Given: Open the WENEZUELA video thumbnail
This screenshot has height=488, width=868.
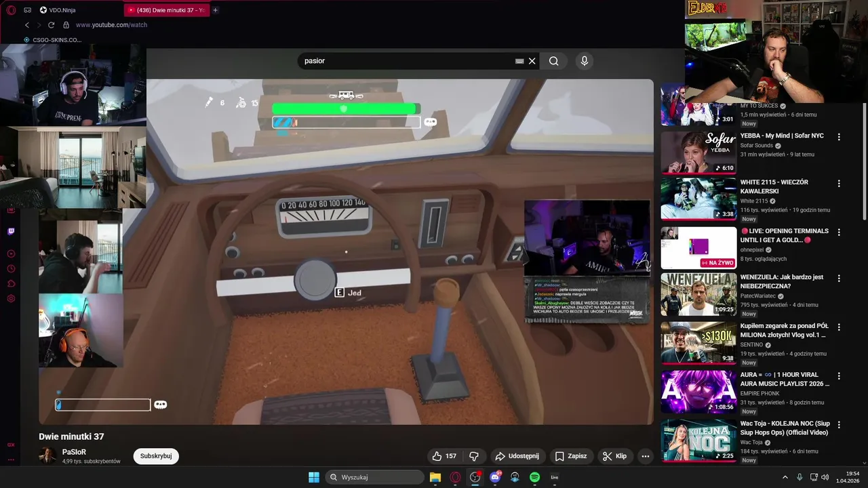Looking at the screenshot, I should click(698, 294).
